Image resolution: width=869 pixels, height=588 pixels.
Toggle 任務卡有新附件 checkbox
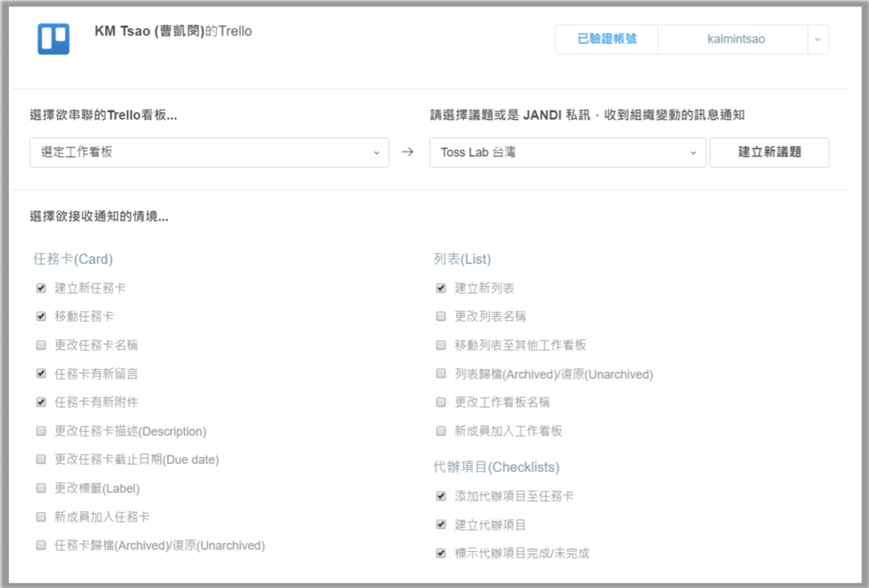coord(41,402)
